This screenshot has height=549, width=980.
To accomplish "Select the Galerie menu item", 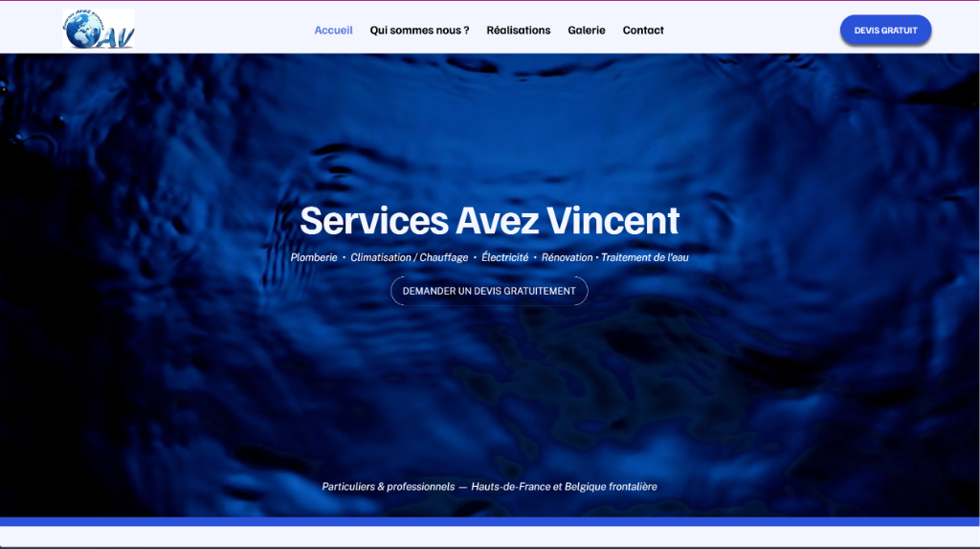I will point(587,30).
